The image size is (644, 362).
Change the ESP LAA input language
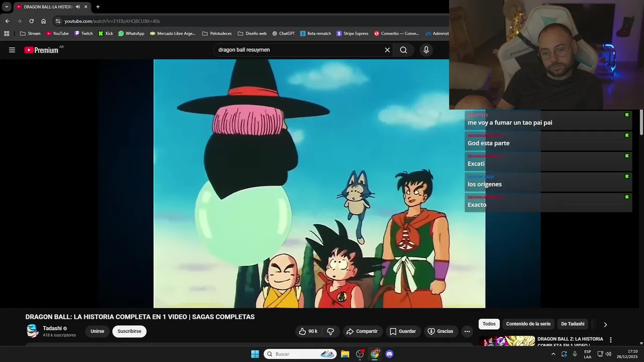coord(588,354)
